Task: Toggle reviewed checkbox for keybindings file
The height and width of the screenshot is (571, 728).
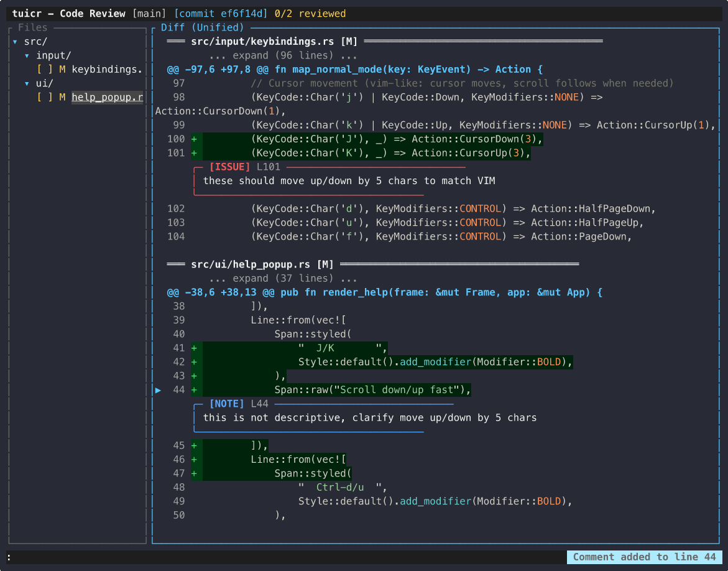Action: (x=45, y=70)
